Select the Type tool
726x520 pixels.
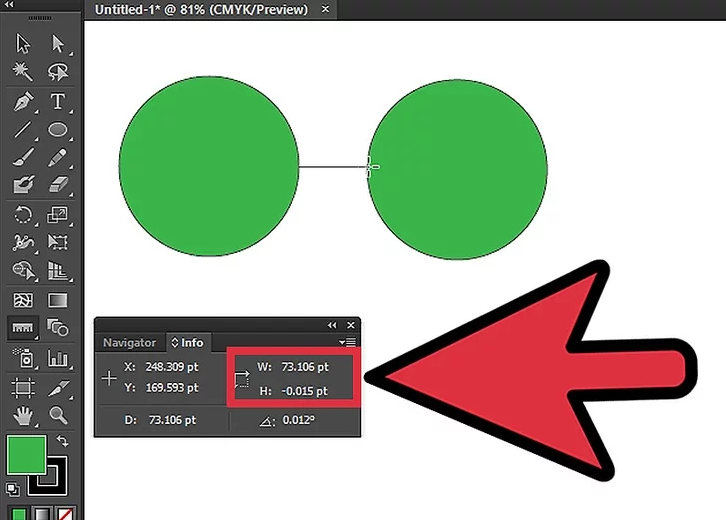pos(57,101)
